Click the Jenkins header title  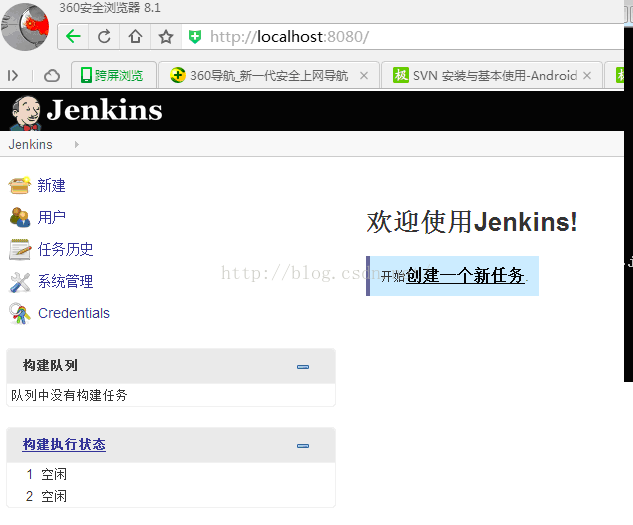click(x=104, y=110)
